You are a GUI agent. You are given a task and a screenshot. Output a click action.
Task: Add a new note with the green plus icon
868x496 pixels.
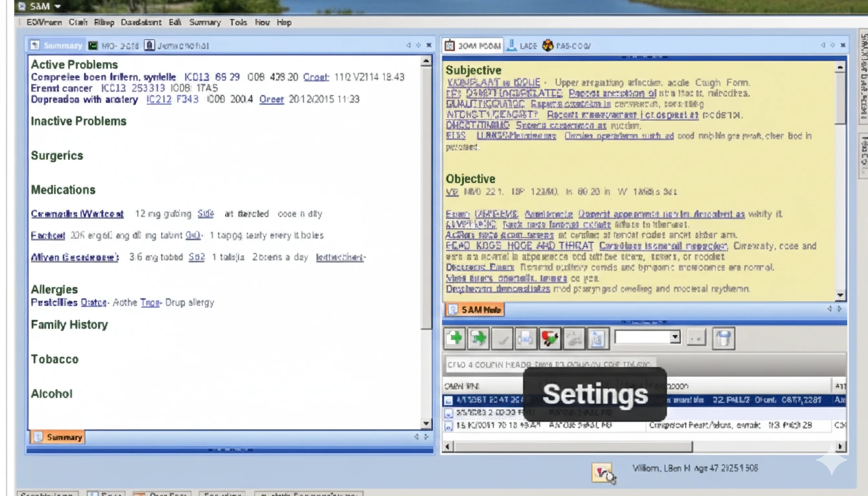(x=455, y=337)
